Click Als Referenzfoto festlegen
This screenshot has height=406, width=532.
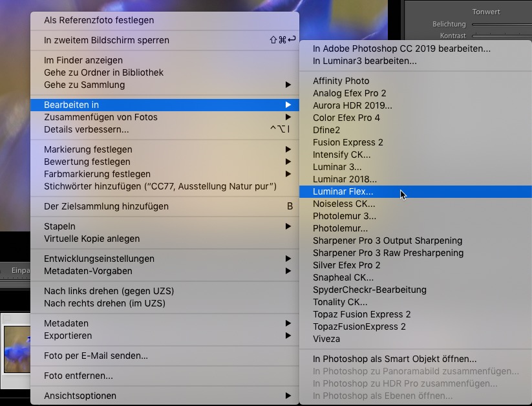pyautogui.click(x=98, y=20)
